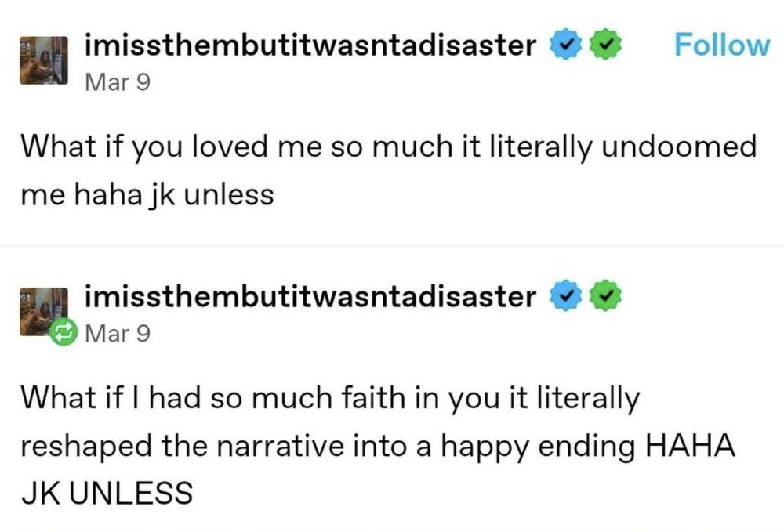Screen dimensions: 784x532
Task: Open the top blog profile thumbnail
Action: click(45, 59)
